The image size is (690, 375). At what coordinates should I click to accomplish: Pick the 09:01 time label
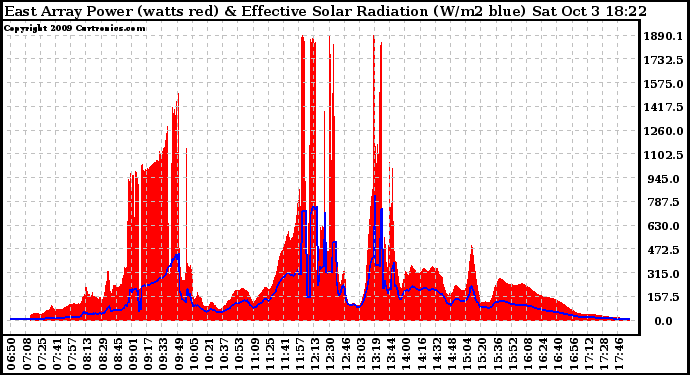point(133,353)
